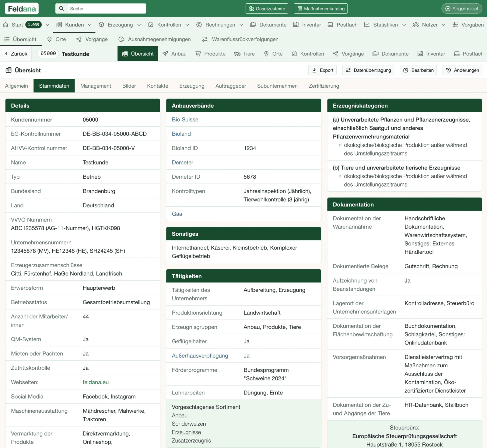Expand the Nutzer dropdown arrow

pyautogui.click(x=443, y=25)
